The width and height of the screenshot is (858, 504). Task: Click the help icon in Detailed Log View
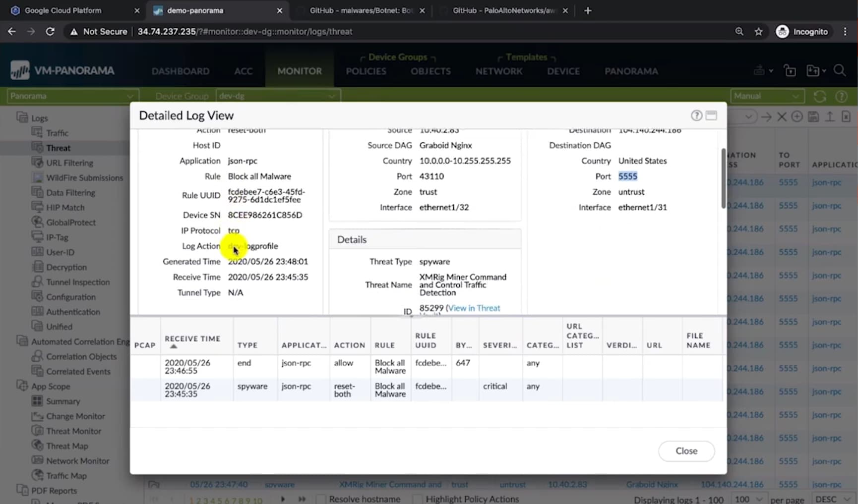(696, 115)
